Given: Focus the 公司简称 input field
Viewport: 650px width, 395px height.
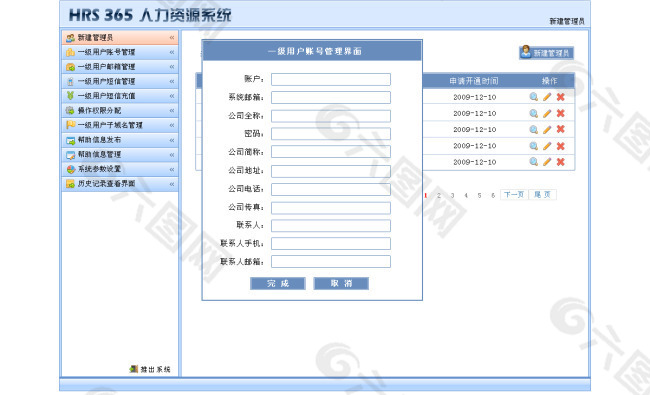Looking at the screenshot, I should pos(331,152).
